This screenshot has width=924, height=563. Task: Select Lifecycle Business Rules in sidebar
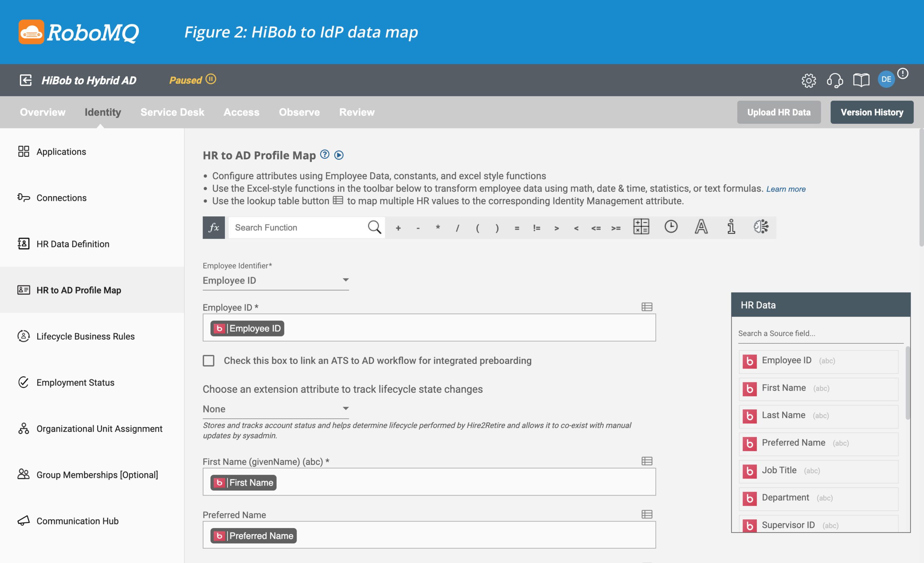[x=85, y=336]
